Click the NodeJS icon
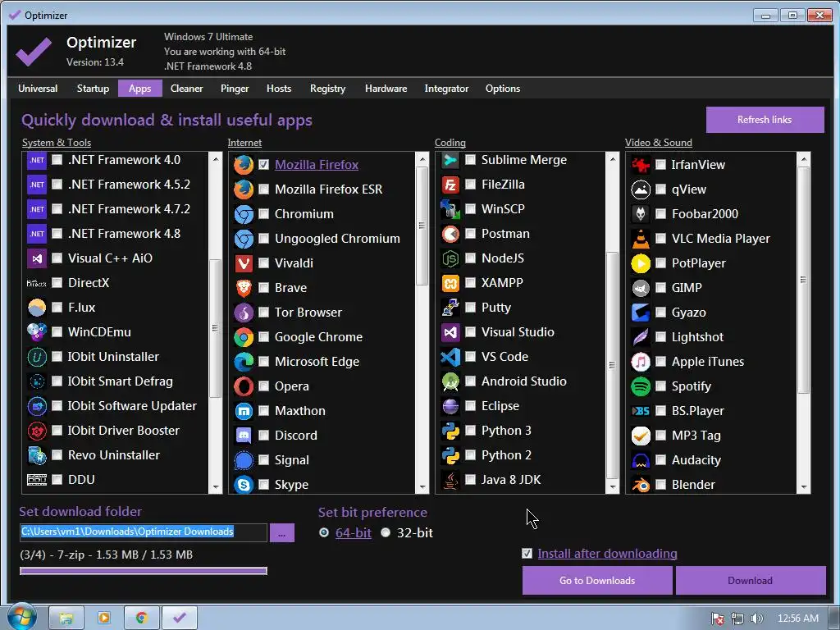The height and width of the screenshot is (630, 840). 450,258
